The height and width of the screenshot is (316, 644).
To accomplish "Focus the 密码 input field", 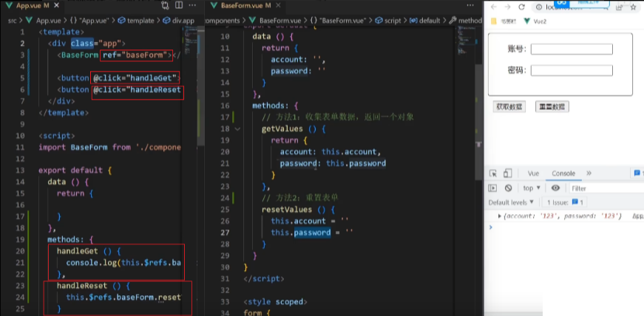I will click(572, 71).
